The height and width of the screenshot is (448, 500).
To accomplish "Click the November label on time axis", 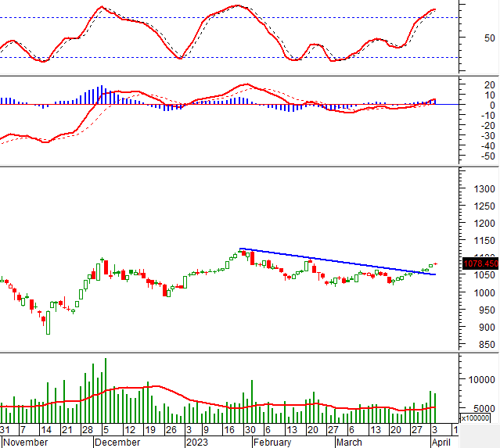I will coord(24,442).
